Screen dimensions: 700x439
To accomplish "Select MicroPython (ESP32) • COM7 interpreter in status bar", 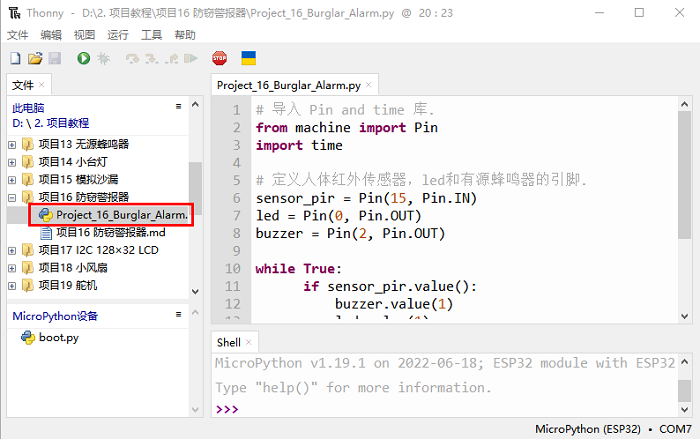I will tap(607, 428).
